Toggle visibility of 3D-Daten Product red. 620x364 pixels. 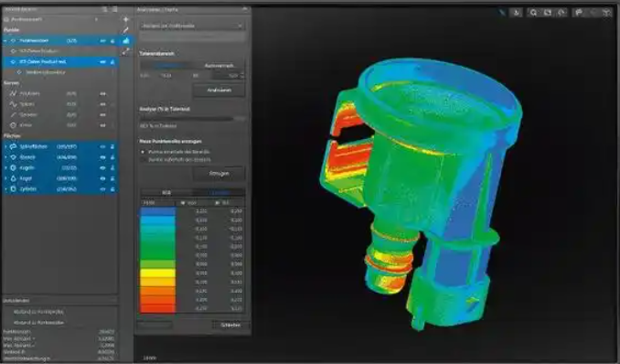pyautogui.click(x=102, y=61)
